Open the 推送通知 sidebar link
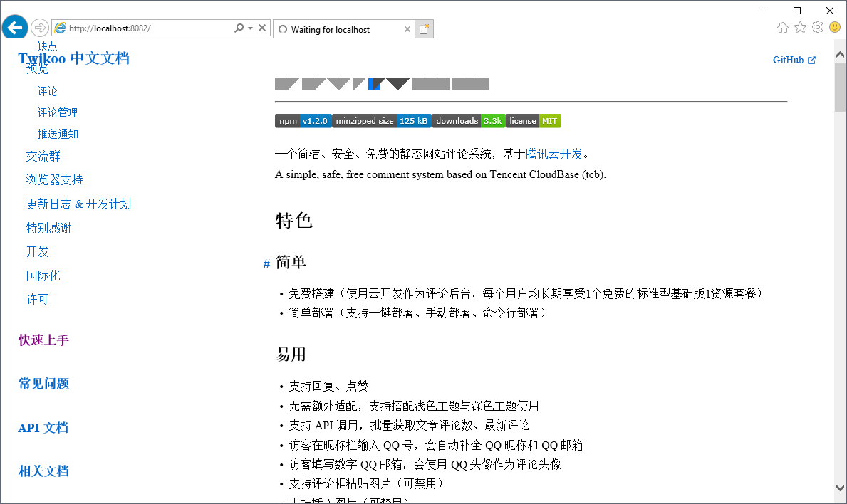Screen dimensions: 847x504 (x=57, y=134)
